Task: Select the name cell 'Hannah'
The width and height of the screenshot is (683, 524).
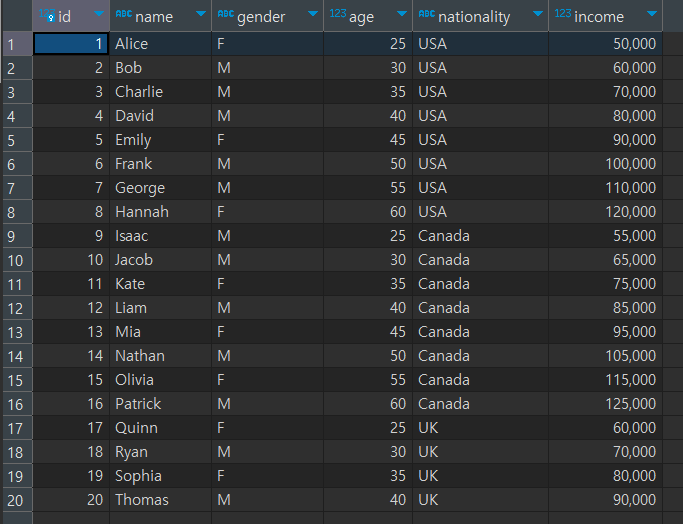Action: 160,212
